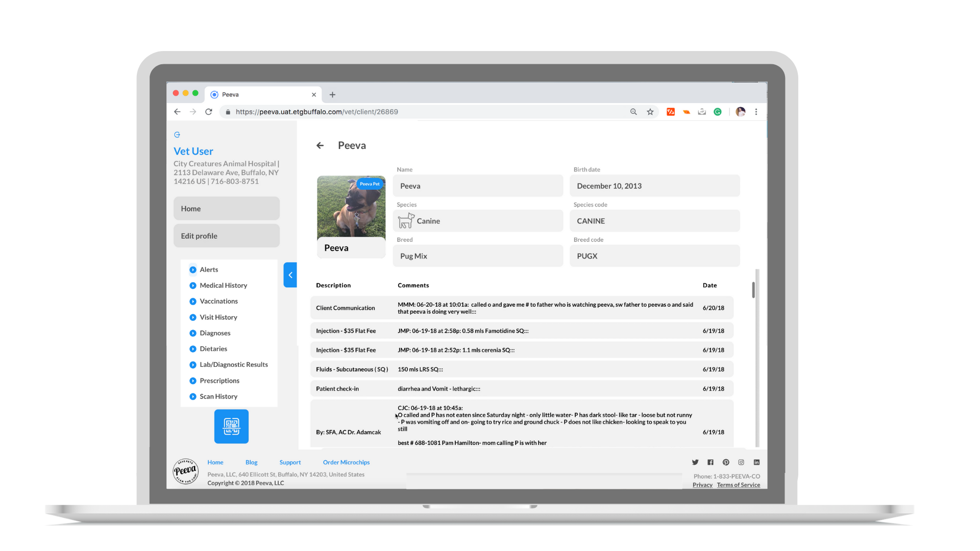Click the Famotidine injection row
Screen dimensions: 980x551
pyautogui.click(x=522, y=331)
